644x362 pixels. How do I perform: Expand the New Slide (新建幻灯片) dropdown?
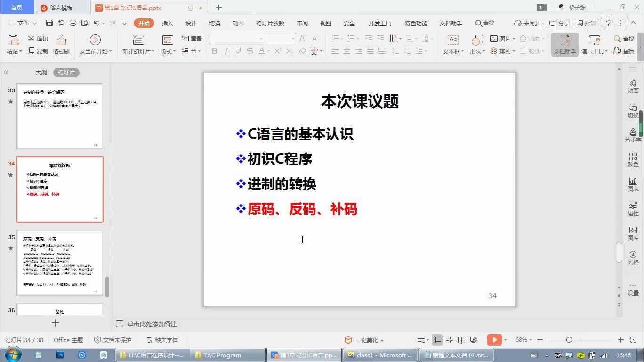pyautogui.click(x=139, y=51)
